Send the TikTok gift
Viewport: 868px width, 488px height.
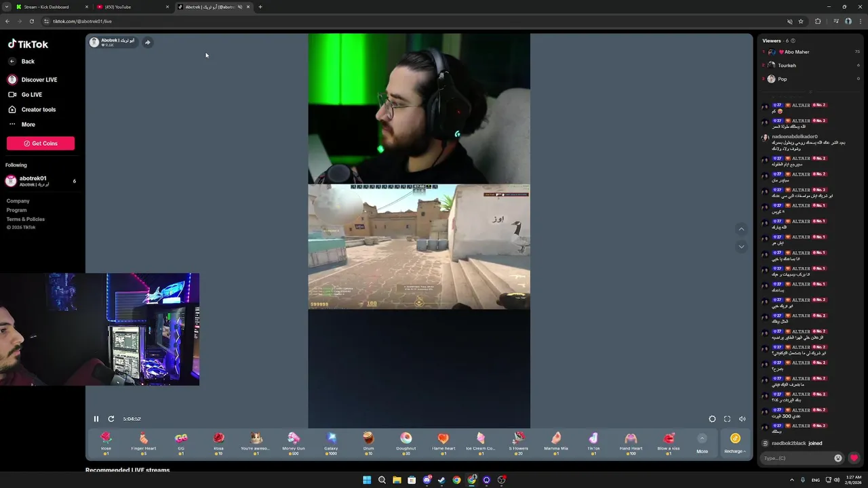pos(593,443)
